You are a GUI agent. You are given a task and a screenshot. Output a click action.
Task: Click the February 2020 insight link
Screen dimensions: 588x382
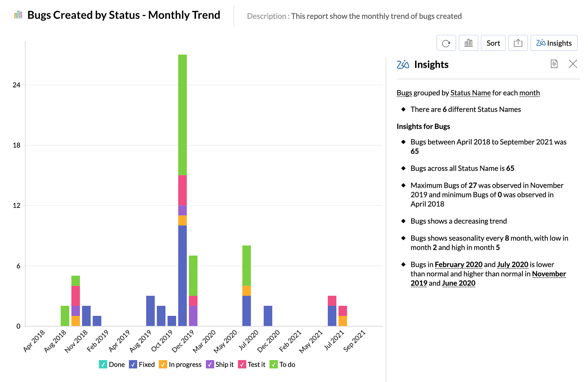[x=458, y=264]
